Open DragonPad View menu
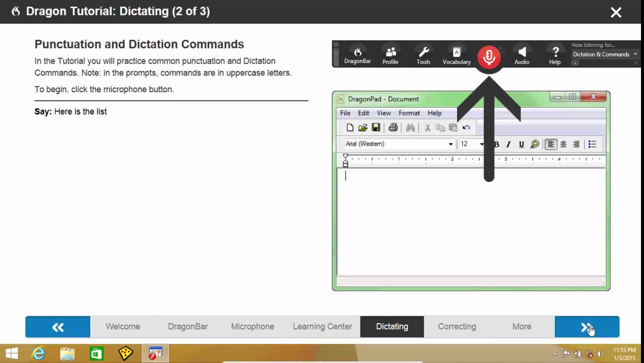Screen dimensions: 644x363 (384, 113)
